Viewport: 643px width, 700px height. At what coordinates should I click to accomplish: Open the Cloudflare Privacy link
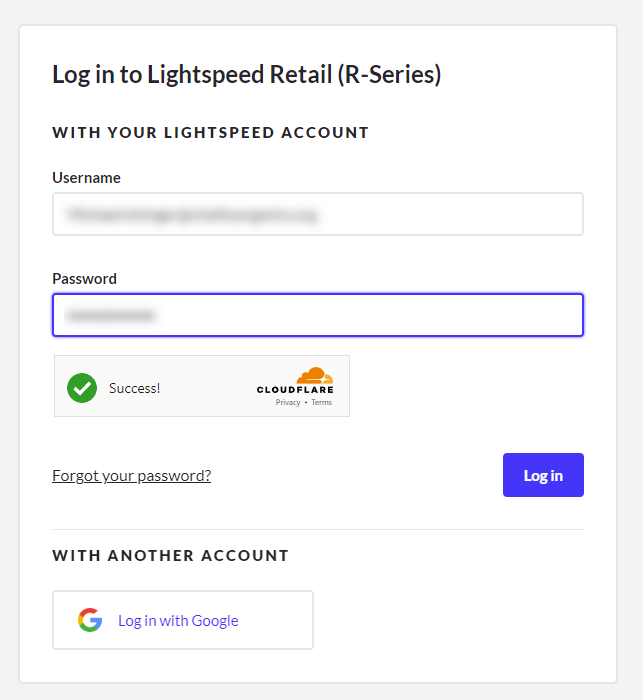(x=288, y=402)
